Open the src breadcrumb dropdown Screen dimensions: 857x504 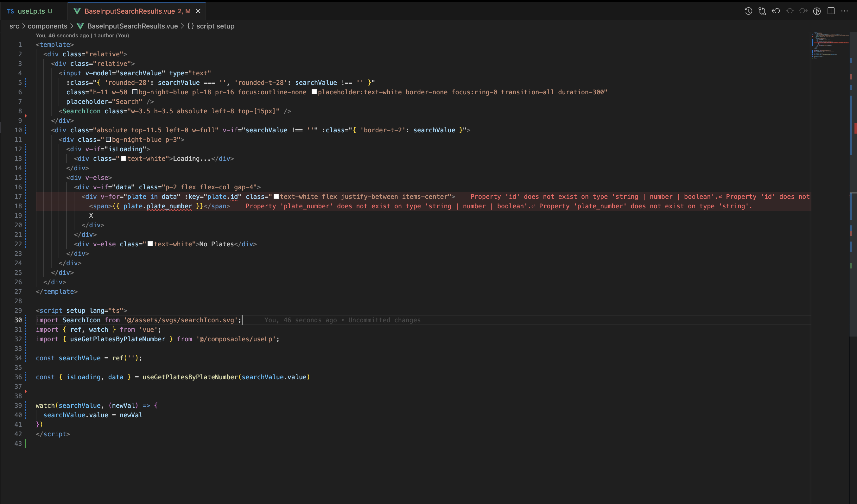14,26
